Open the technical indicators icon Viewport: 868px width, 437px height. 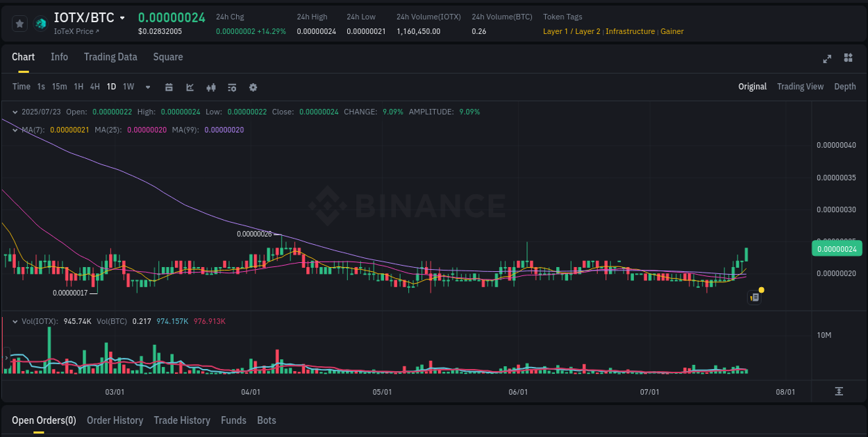(231, 87)
